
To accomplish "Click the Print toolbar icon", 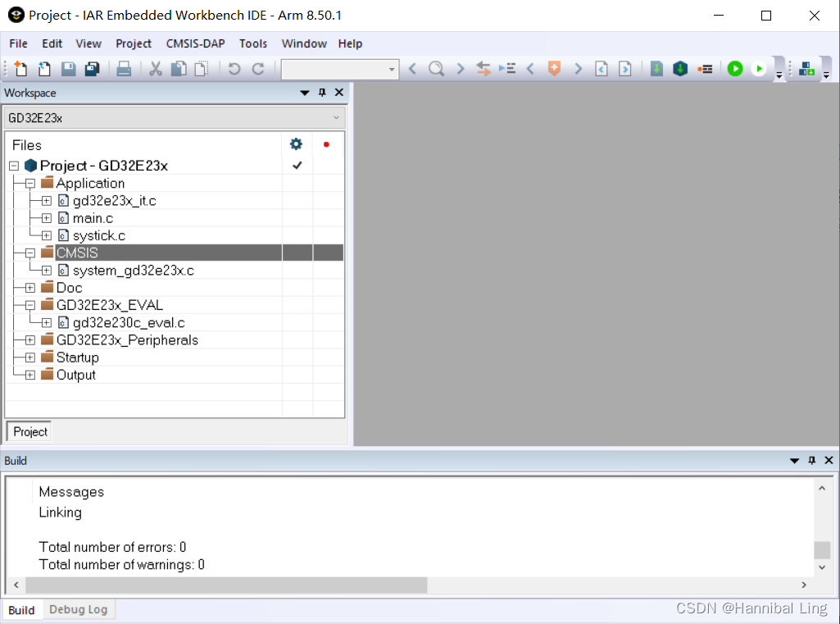I will [x=124, y=69].
